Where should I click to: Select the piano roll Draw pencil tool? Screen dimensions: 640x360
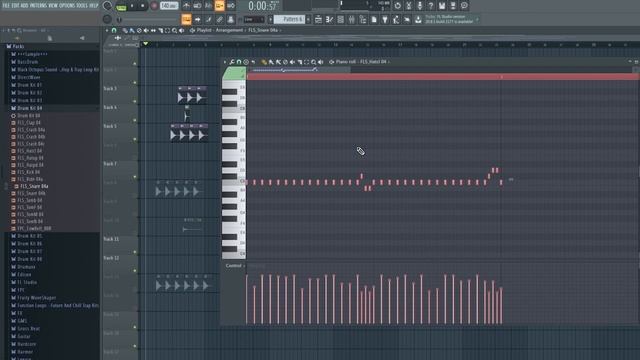pyautogui.click(x=264, y=62)
